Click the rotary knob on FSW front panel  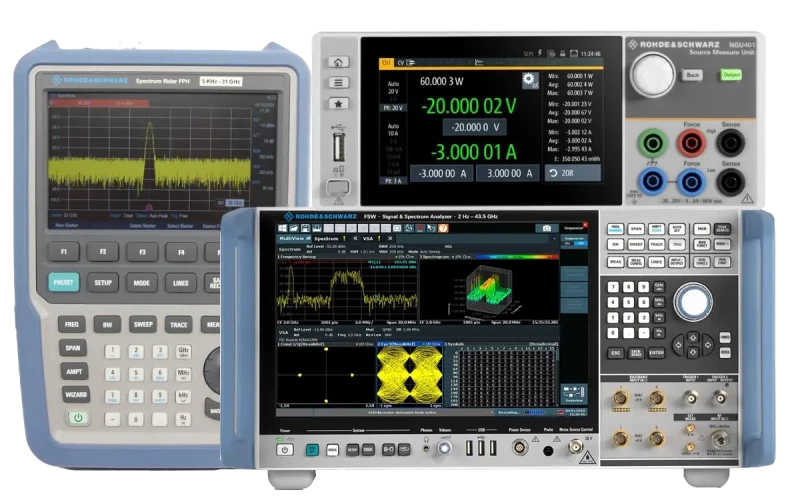coord(693,302)
